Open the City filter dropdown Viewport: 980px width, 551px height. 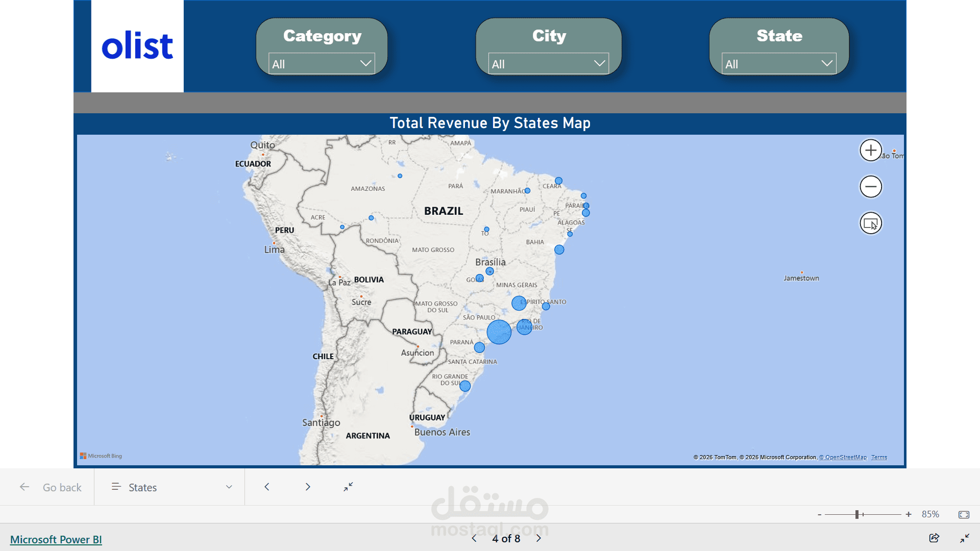[x=548, y=64]
